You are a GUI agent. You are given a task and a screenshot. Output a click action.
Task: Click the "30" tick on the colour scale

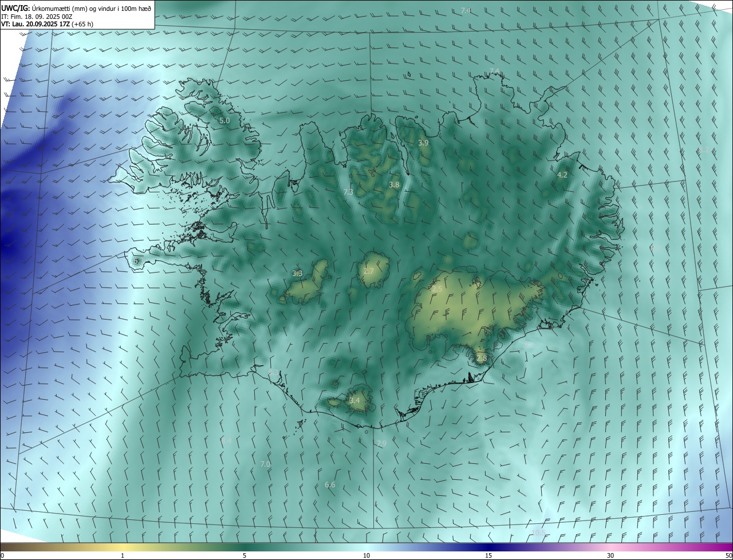pos(610,556)
